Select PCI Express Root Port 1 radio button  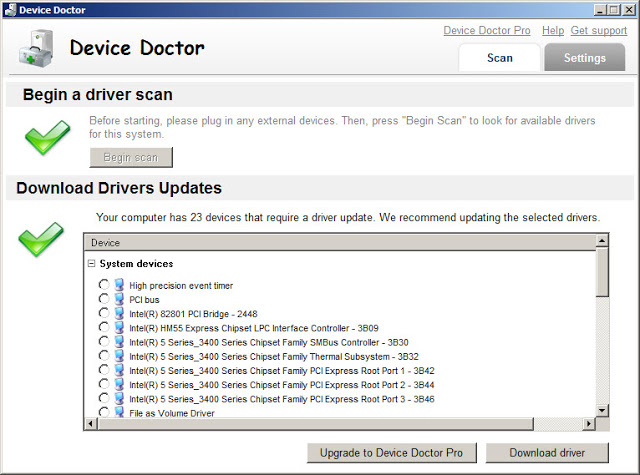pyautogui.click(x=104, y=370)
